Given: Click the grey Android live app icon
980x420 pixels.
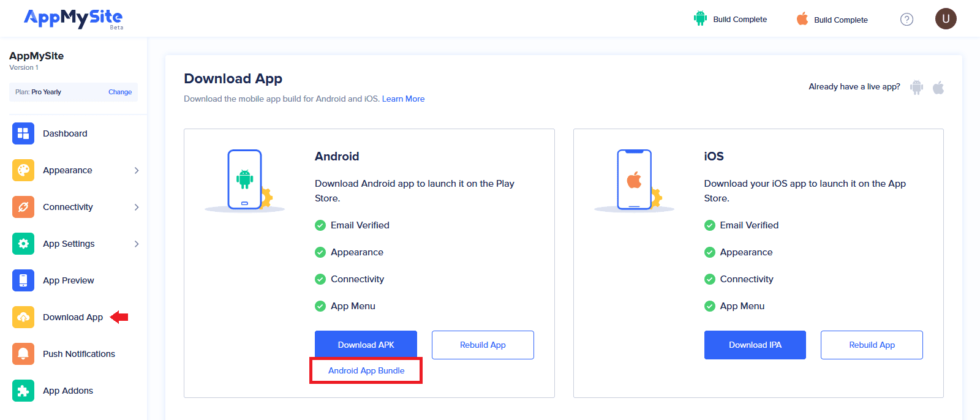Looking at the screenshot, I should (x=916, y=87).
